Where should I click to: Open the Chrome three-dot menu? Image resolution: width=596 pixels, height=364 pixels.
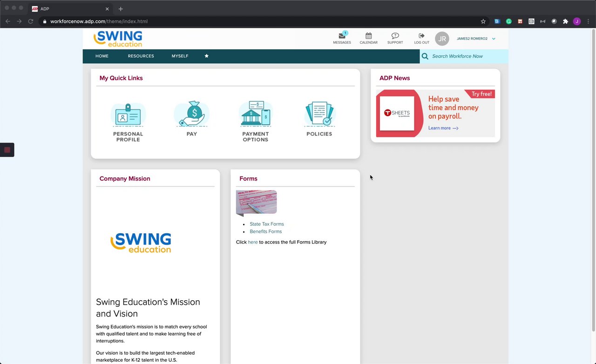coord(589,21)
